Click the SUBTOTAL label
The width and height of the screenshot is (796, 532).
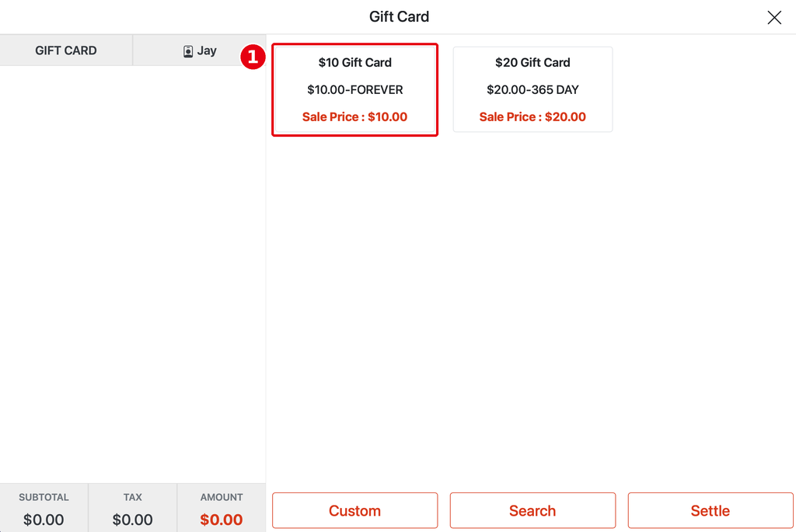44,498
